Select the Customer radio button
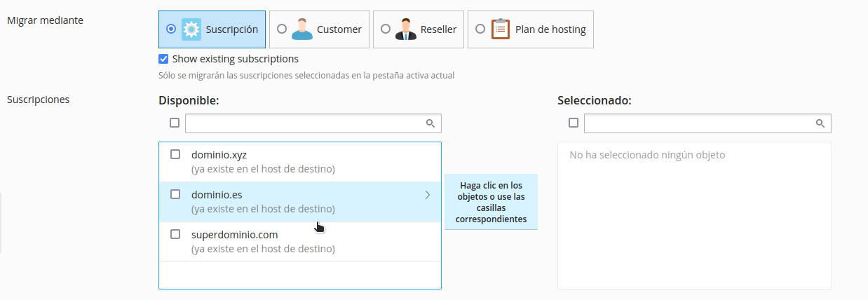 tap(281, 29)
